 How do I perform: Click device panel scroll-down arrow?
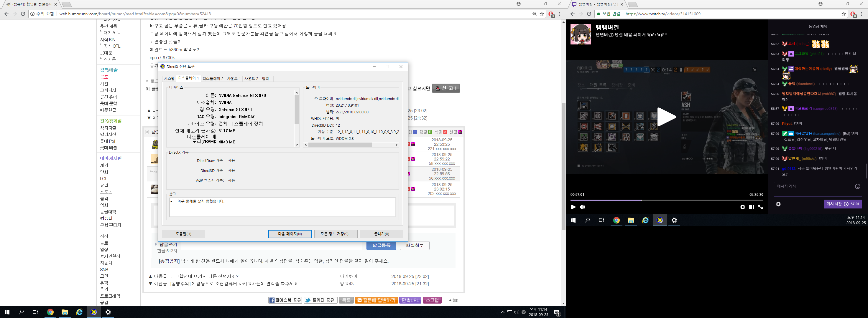[x=297, y=145]
